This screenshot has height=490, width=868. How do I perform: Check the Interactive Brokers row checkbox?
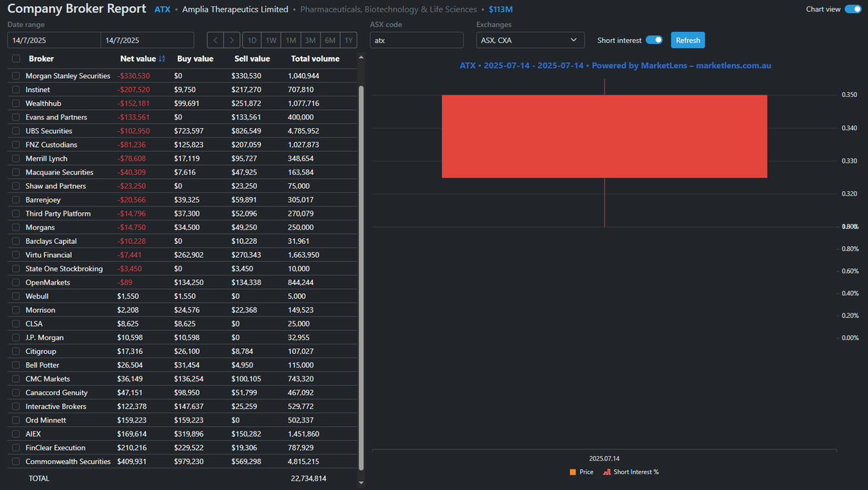16,406
